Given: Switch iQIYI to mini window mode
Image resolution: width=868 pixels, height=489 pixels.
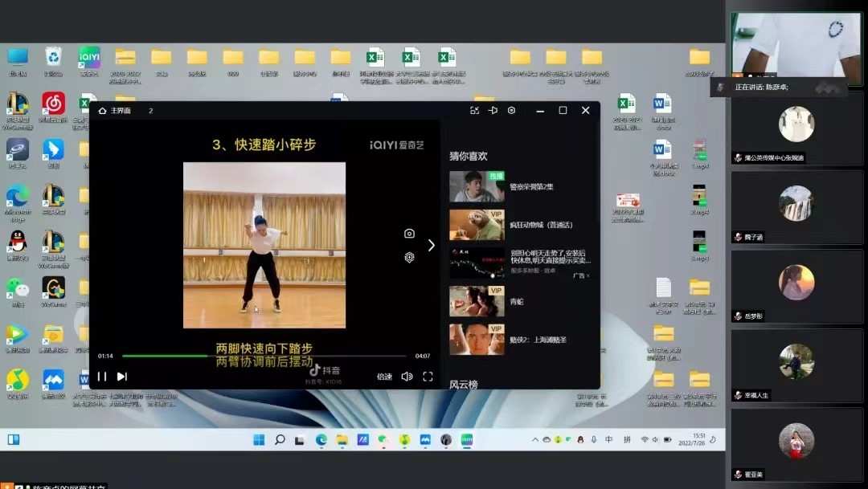Looking at the screenshot, I should (474, 111).
